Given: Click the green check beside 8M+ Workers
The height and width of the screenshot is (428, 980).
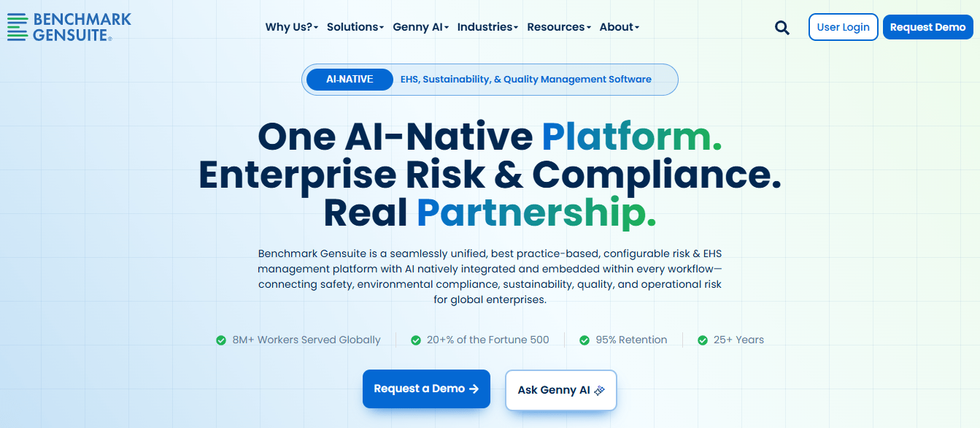Looking at the screenshot, I should 221,340.
